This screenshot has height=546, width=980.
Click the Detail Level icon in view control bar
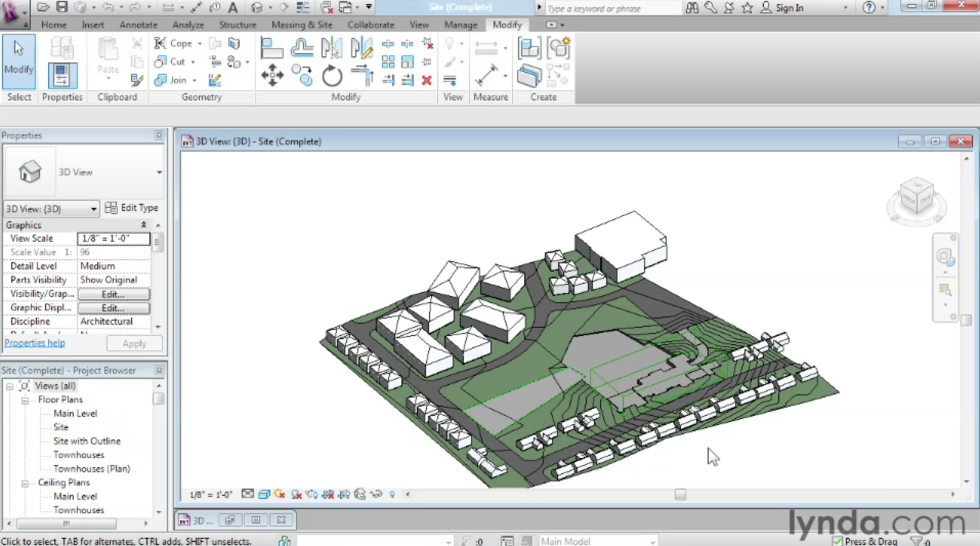click(247, 494)
